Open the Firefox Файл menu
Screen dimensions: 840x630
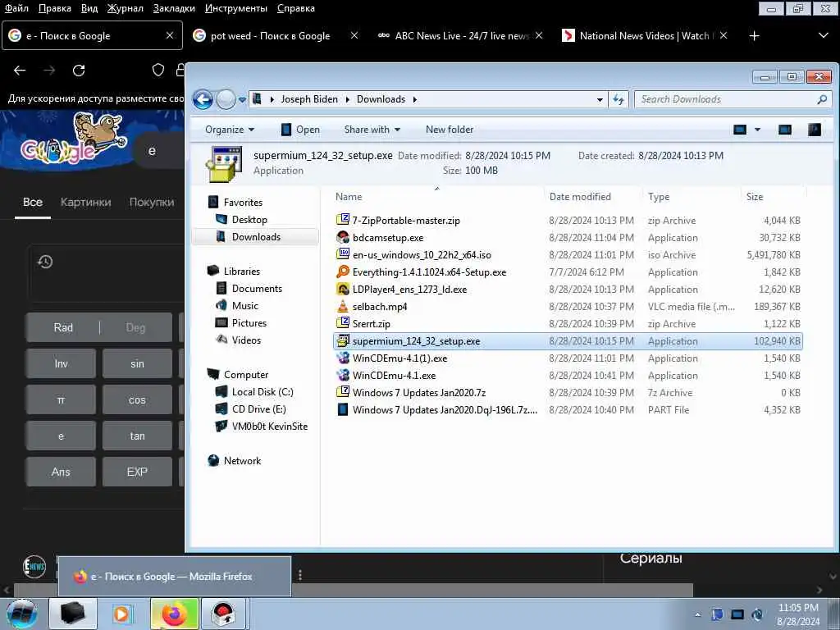tap(16, 8)
